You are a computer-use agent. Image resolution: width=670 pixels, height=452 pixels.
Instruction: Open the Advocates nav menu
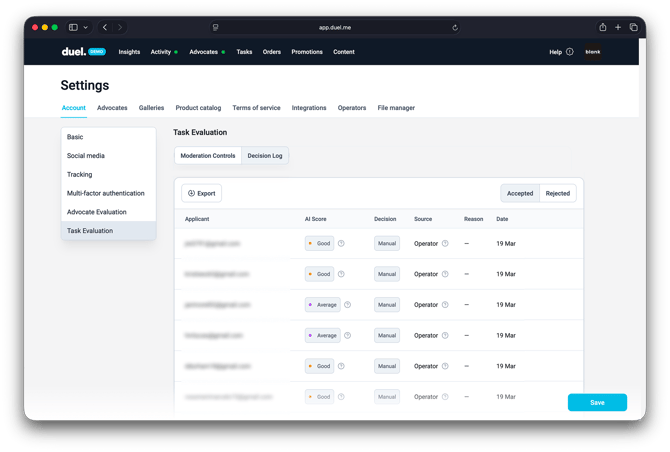pyautogui.click(x=204, y=52)
